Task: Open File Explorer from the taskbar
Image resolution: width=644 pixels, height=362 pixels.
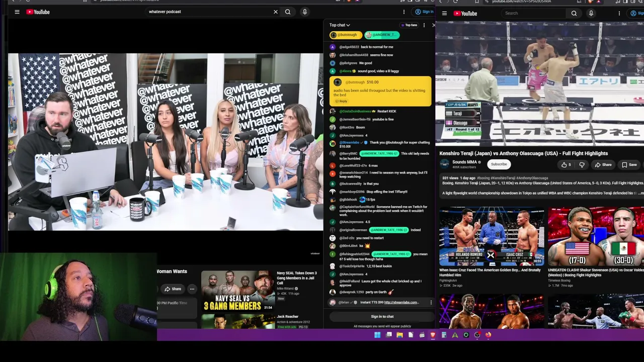Action: (x=399, y=335)
